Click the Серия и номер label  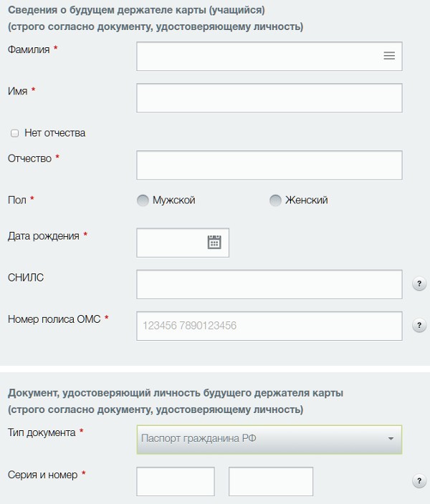[43, 475]
